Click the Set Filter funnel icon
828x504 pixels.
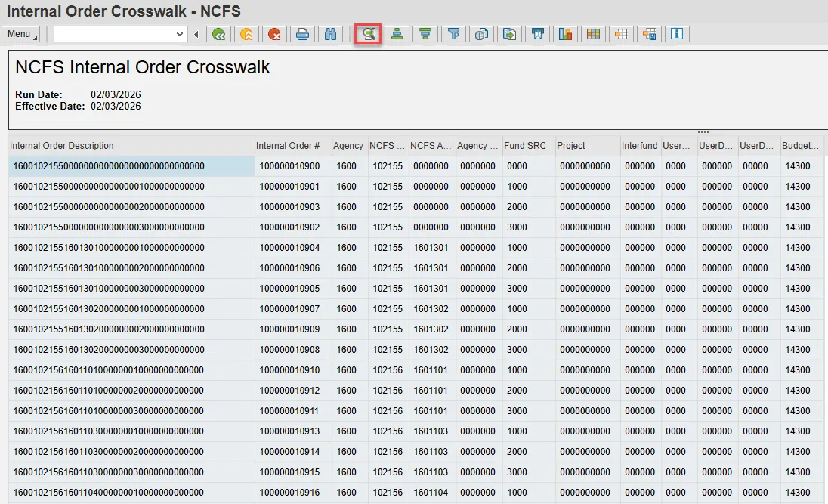pyautogui.click(x=453, y=34)
